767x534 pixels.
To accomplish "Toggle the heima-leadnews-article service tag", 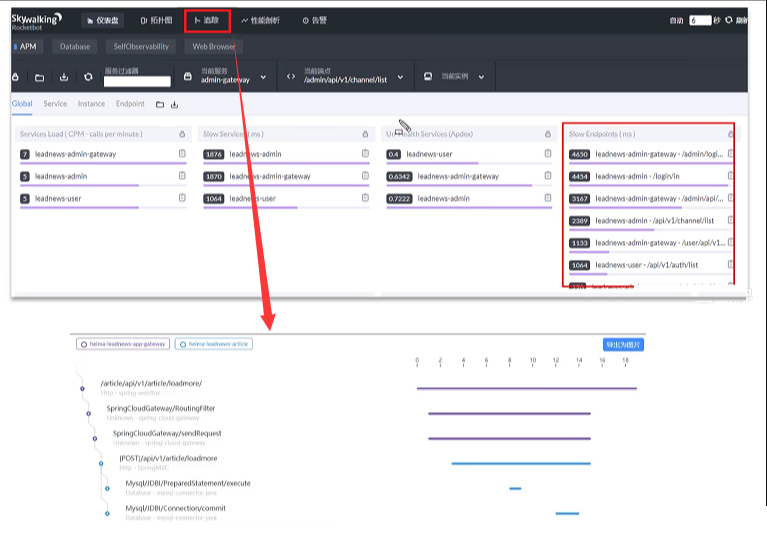I will pyautogui.click(x=214, y=344).
